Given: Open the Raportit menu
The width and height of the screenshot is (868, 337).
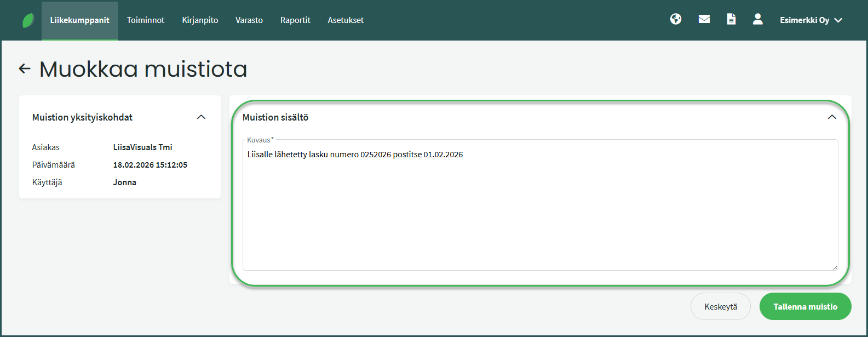Looking at the screenshot, I should tap(295, 20).
